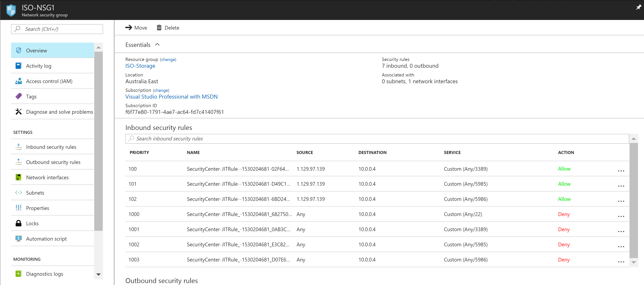644x285 pixels.
Task: Click the Search inbound security rules field
Action: [x=377, y=139]
